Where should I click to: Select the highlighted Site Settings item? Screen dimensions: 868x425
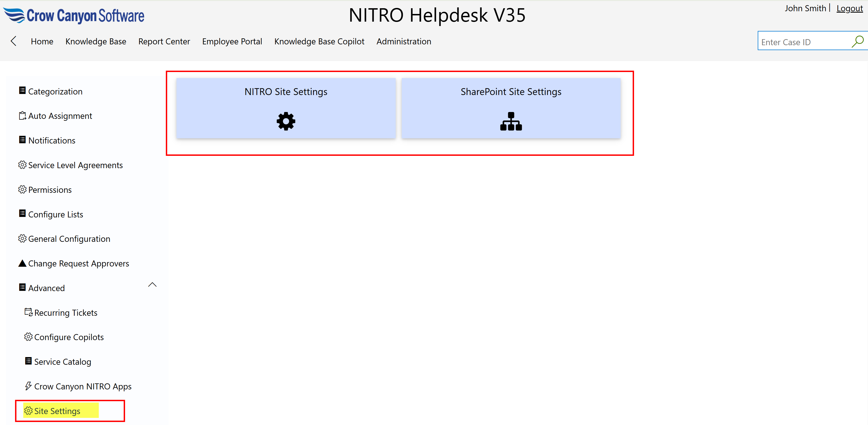pos(57,411)
